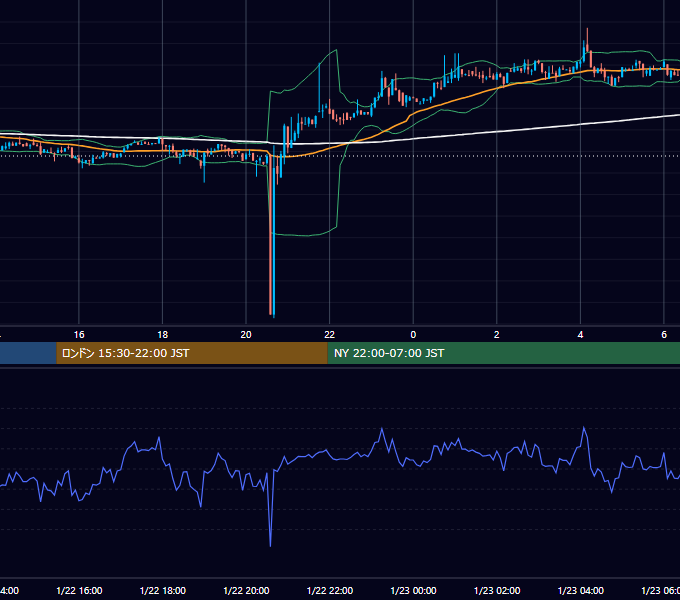Click the oscillator's lowest spike near 20:30

(x=271, y=544)
